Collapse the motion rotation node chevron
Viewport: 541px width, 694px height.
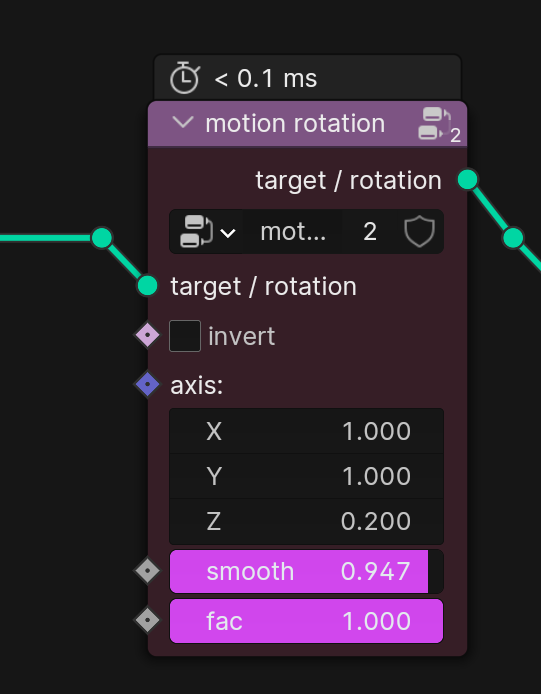(x=183, y=122)
